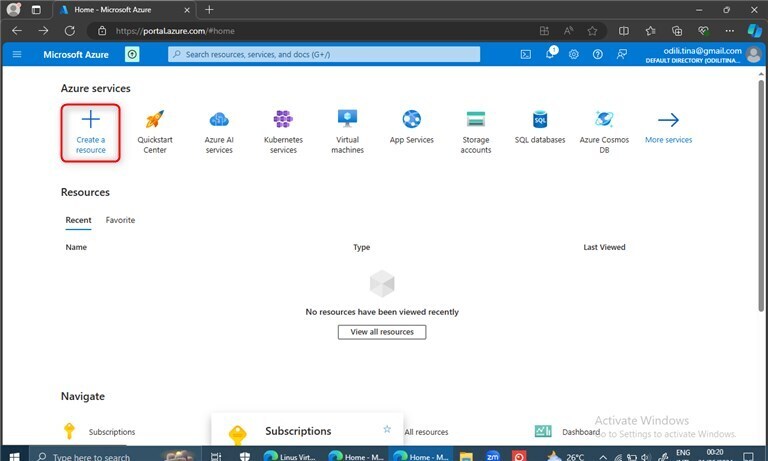Click the green upgrade icon beside Microsoft Azure
Image resolution: width=768 pixels, height=461 pixels.
132,54
